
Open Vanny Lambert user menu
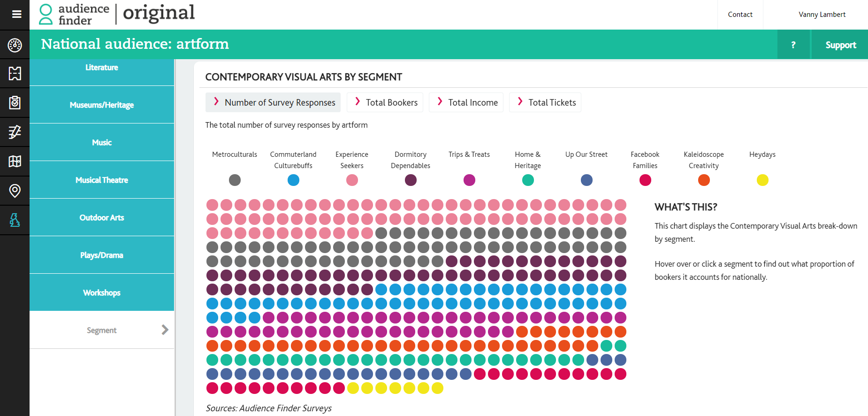(x=822, y=15)
